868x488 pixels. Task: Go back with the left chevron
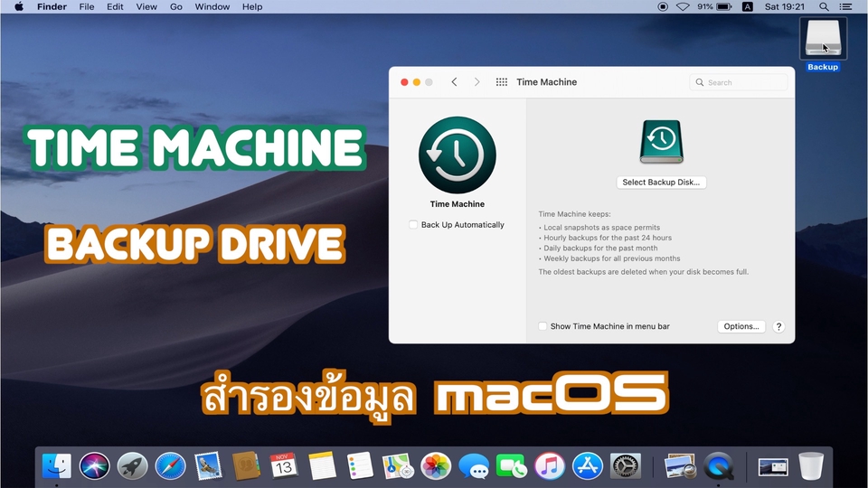(x=454, y=82)
